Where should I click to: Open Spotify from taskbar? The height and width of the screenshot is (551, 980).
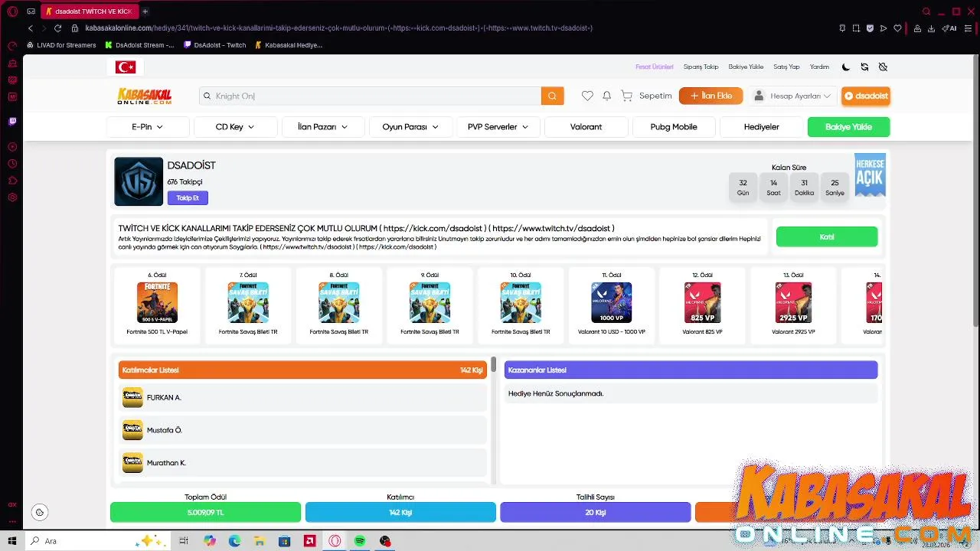click(x=360, y=541)
